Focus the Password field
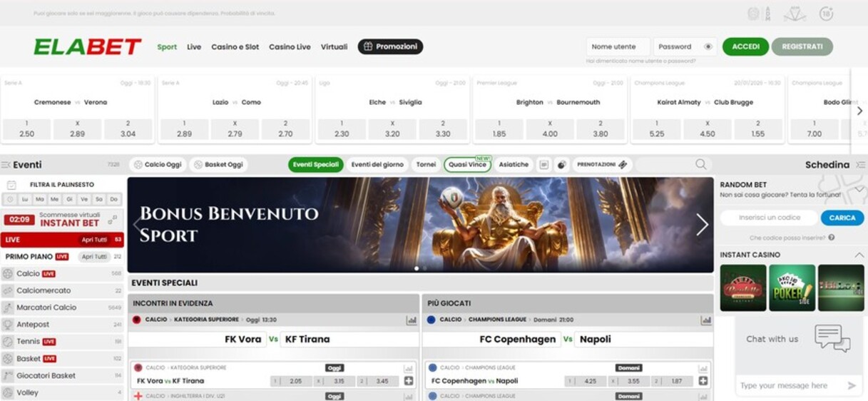 685,46
